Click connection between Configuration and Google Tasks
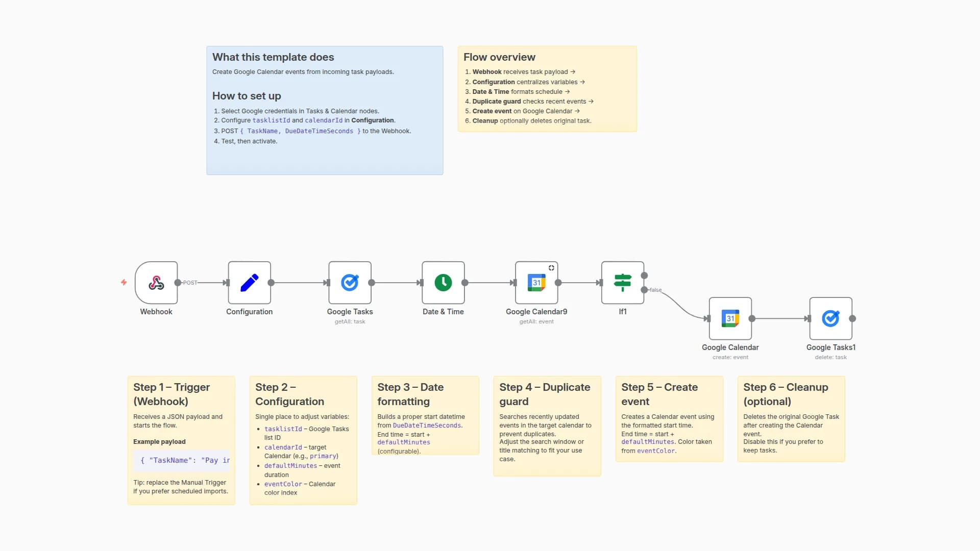Image resolution: width=980 pixels, height=551 pixels. pyautogui.click(x=300, y=283)
